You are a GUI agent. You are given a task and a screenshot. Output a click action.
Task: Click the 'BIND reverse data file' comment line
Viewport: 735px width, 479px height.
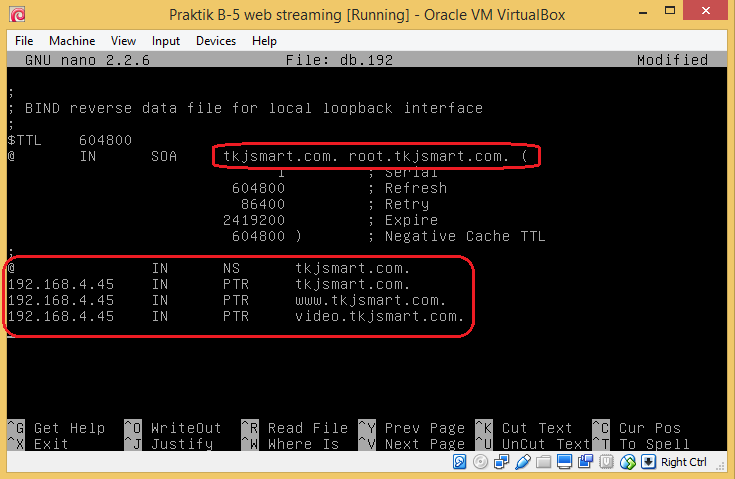[x=245, y=108]
